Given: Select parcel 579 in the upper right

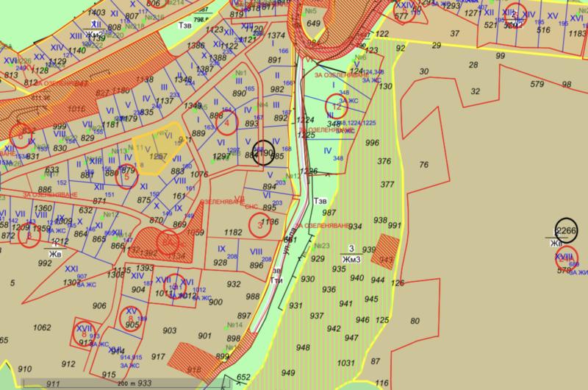Looking at the screenshot, I should click(517, 79).
